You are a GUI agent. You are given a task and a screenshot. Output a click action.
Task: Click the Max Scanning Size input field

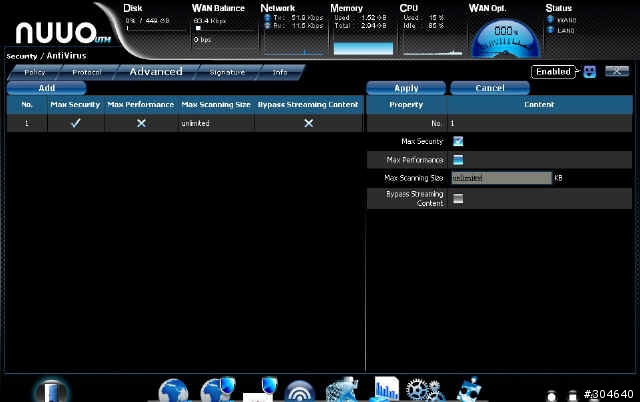coord(501,178)
